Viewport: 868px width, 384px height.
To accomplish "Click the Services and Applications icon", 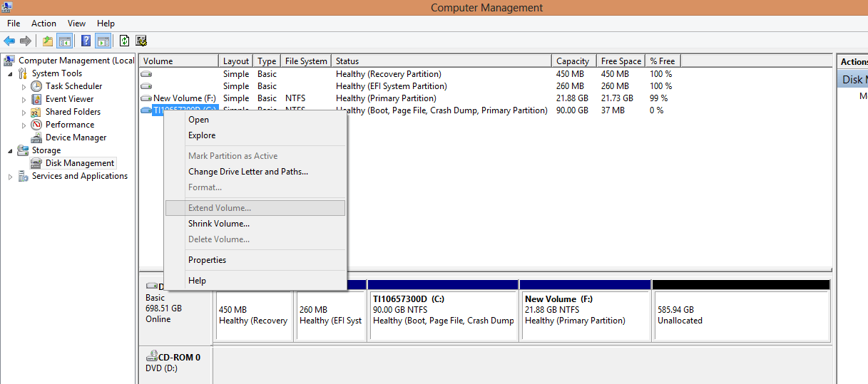I will coord(24,176).
